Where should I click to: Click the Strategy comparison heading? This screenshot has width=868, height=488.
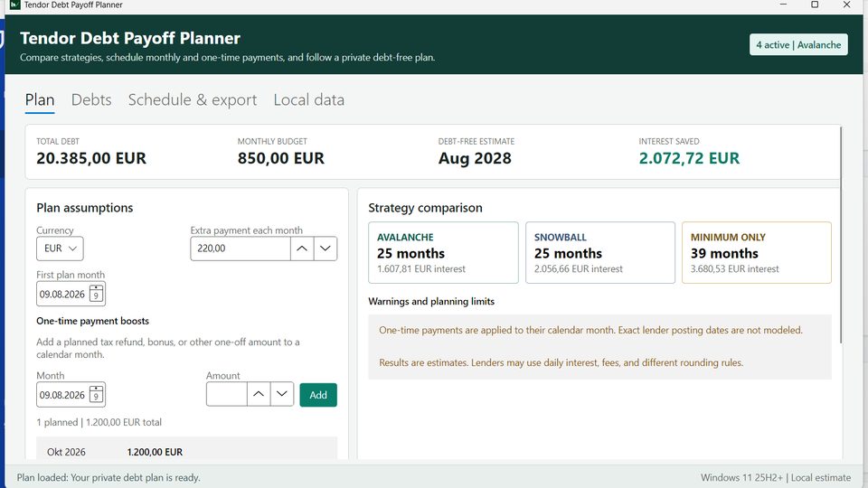click(x=425, y=208)
